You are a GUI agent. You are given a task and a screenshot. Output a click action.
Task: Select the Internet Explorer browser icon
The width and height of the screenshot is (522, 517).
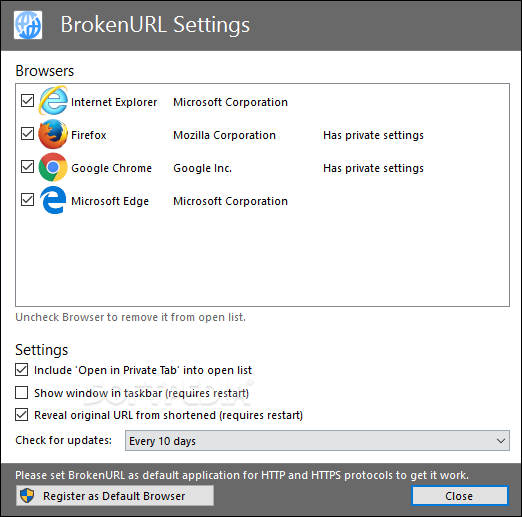point(53,100)
